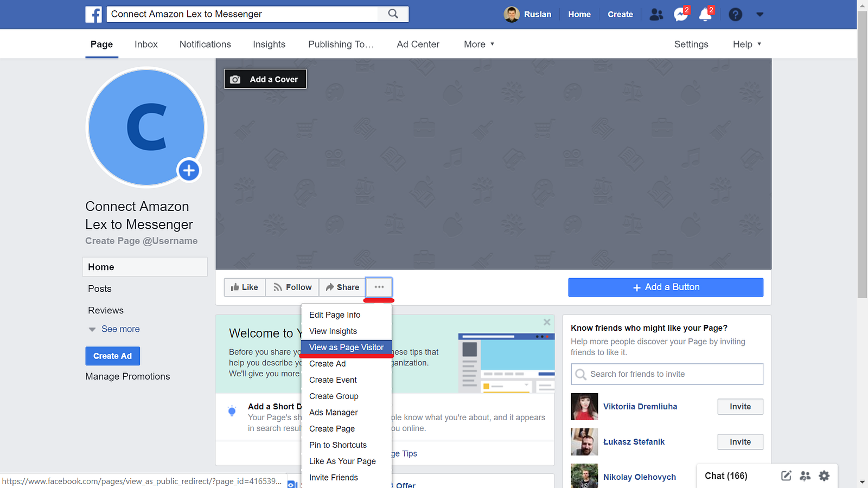The width and height of the screenshot is (868, 488).
Task: Open the Publishing Tools tab
Action: point(341,44)
